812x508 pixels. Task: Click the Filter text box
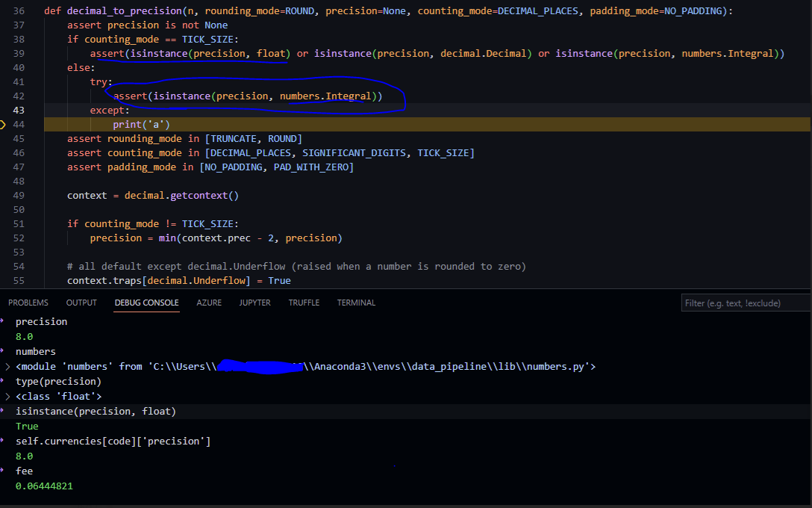point(744,303)
